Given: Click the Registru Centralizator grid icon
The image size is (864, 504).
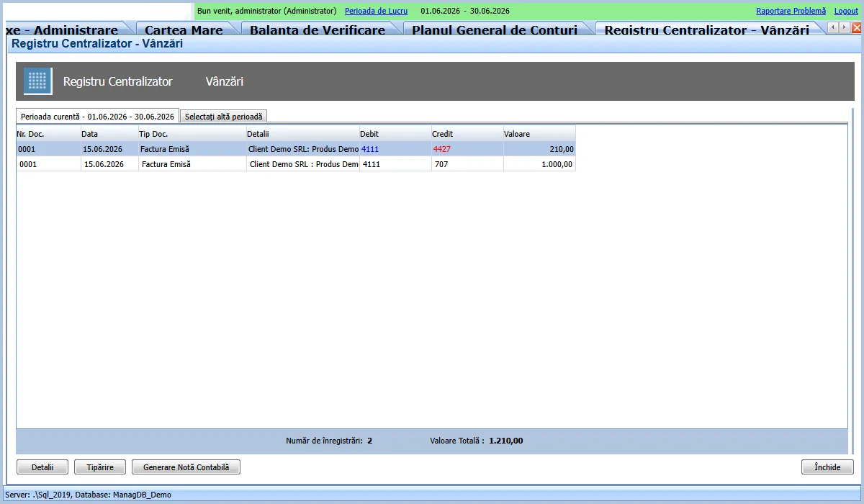Looking at the screenshot, I should (38, 81).
